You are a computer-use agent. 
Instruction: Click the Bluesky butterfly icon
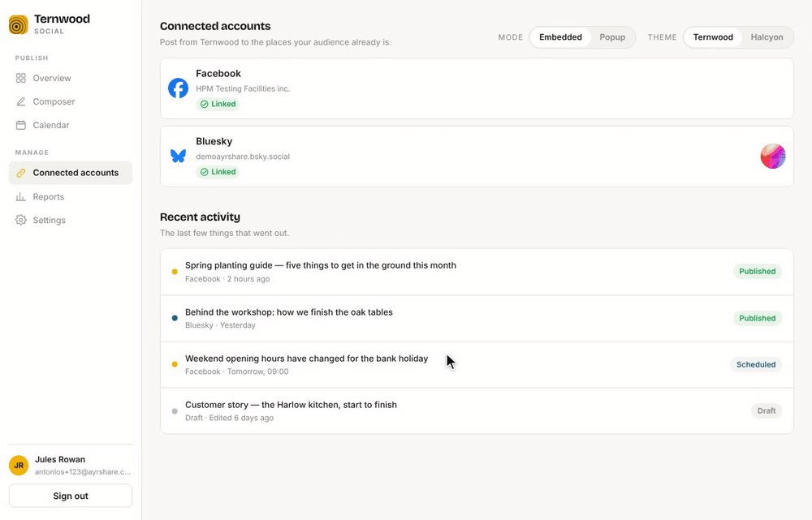tap(178, 156)
